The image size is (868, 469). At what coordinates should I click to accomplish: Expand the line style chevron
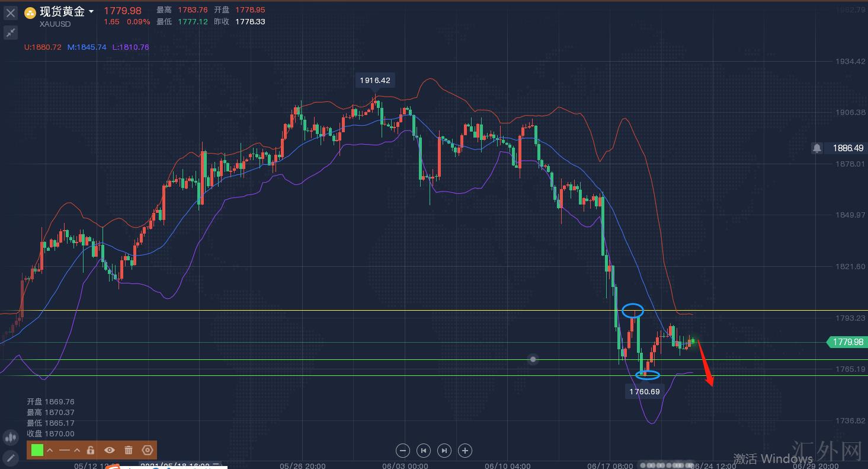77,450
